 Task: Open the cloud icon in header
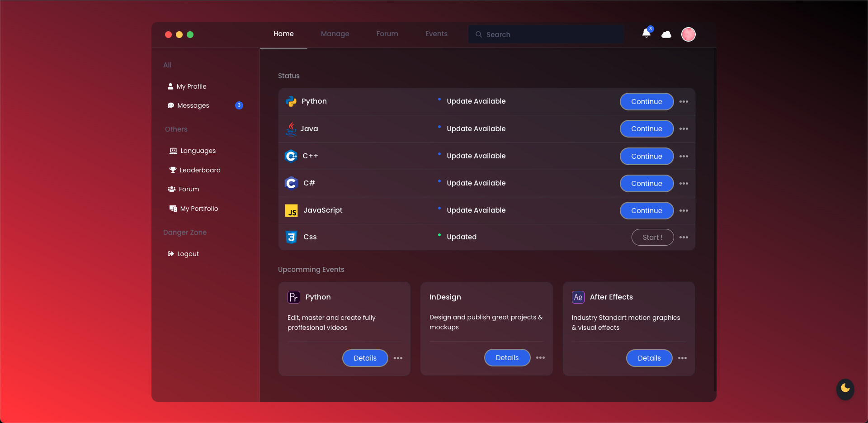click(x=666, y=34)
